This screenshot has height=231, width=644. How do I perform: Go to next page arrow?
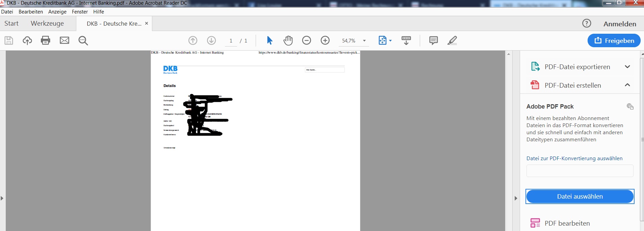pyautogui.click(x=211, y=40)
